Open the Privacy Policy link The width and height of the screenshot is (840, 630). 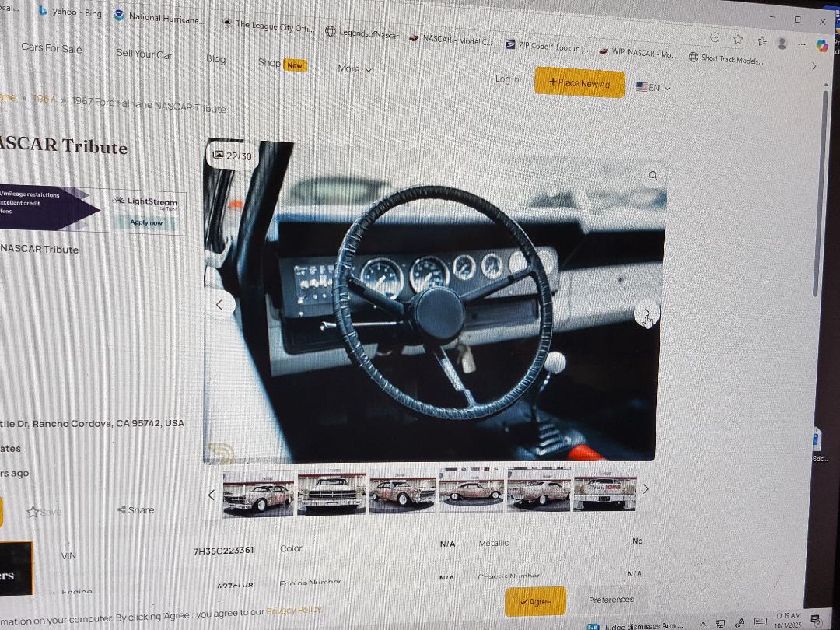[x=293, y=611]
